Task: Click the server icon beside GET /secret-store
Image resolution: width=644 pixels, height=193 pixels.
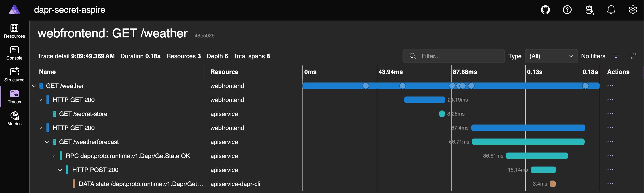Action: 54,114
